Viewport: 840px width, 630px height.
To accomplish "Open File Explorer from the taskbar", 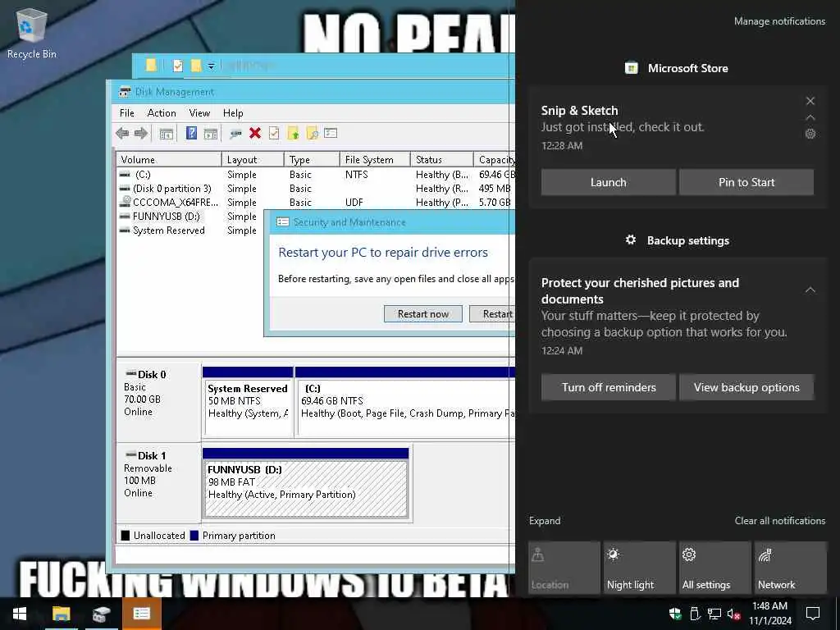I will coord(61,614).
